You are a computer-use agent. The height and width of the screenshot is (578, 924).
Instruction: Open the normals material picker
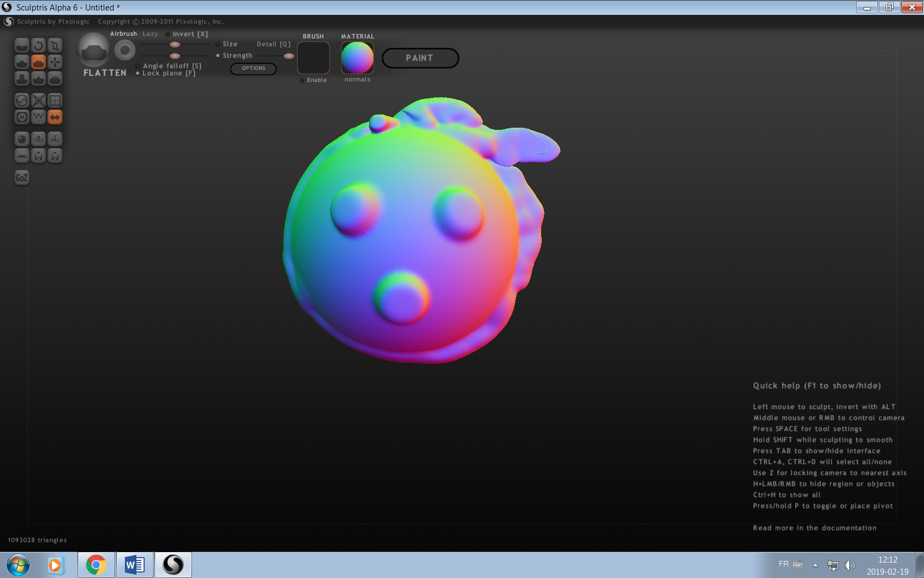click(357, 58)
